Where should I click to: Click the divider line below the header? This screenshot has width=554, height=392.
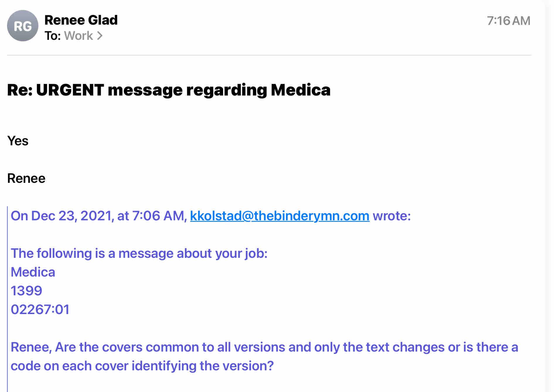(x=269, y=55)
